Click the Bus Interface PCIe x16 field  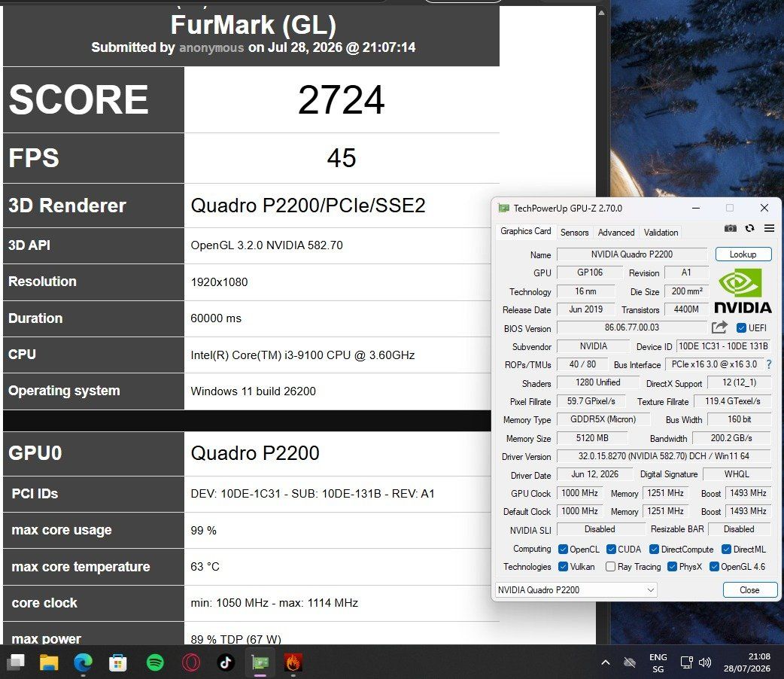[x=714, y=364]
